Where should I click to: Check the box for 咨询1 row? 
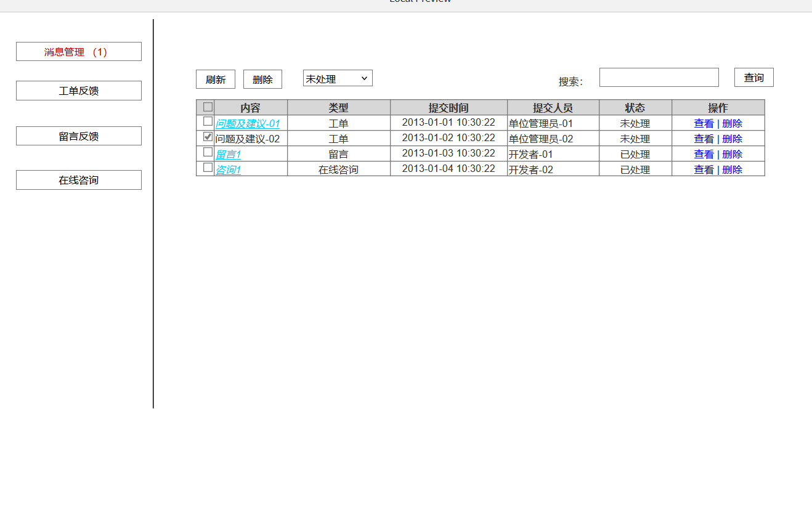tap(208, 167)
